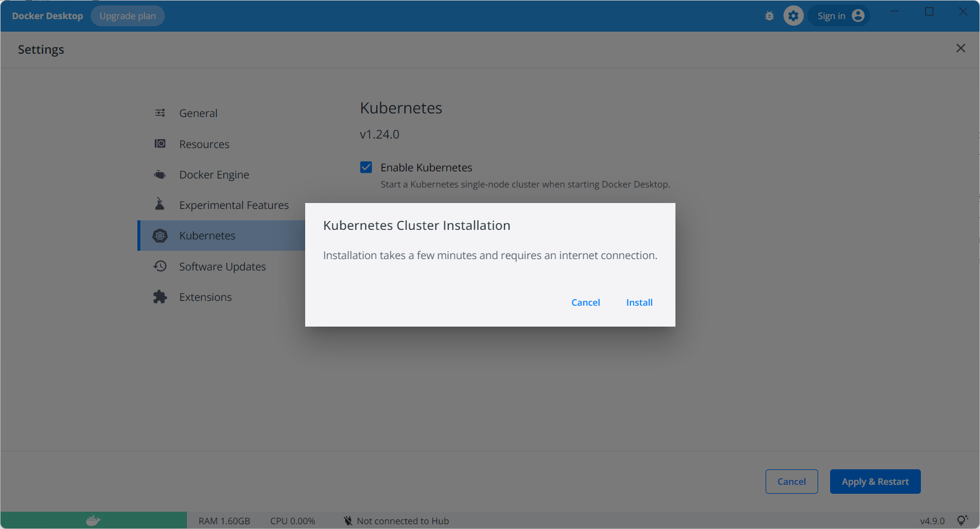The width and height of the screenshot is (980, 529).
Task: Click the Not connected to Hub plug icon
Action: tap(348, 521)
